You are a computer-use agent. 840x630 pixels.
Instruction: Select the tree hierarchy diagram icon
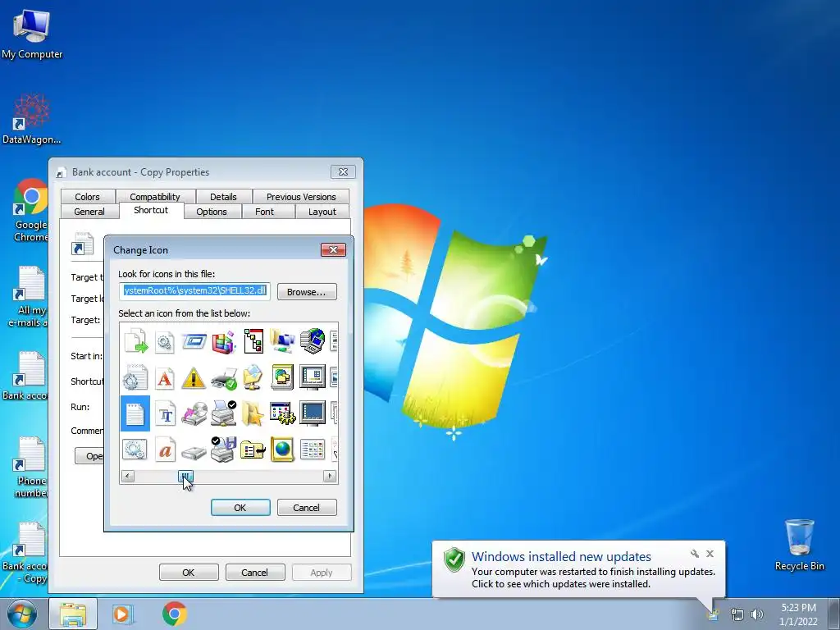coord(253,340)
